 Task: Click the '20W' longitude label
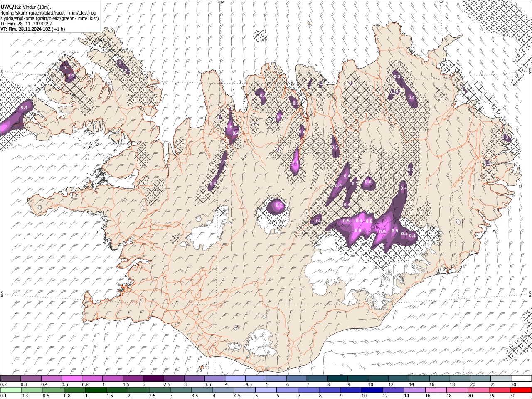(x=221, y=2)
